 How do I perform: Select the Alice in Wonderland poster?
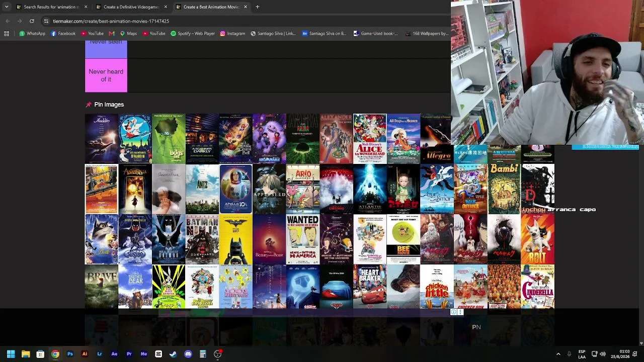(370, 139)
